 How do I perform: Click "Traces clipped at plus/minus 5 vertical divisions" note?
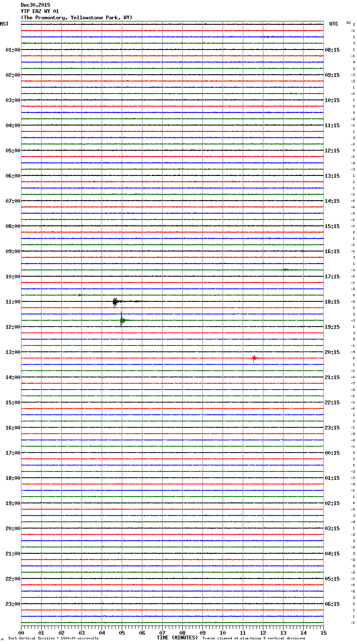[254, 638]
